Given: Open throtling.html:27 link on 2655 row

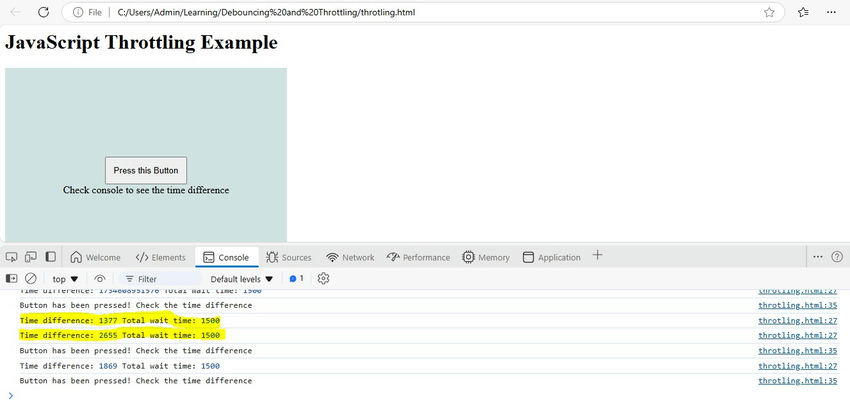Looking at the screenshot, I should click(797, 335).
